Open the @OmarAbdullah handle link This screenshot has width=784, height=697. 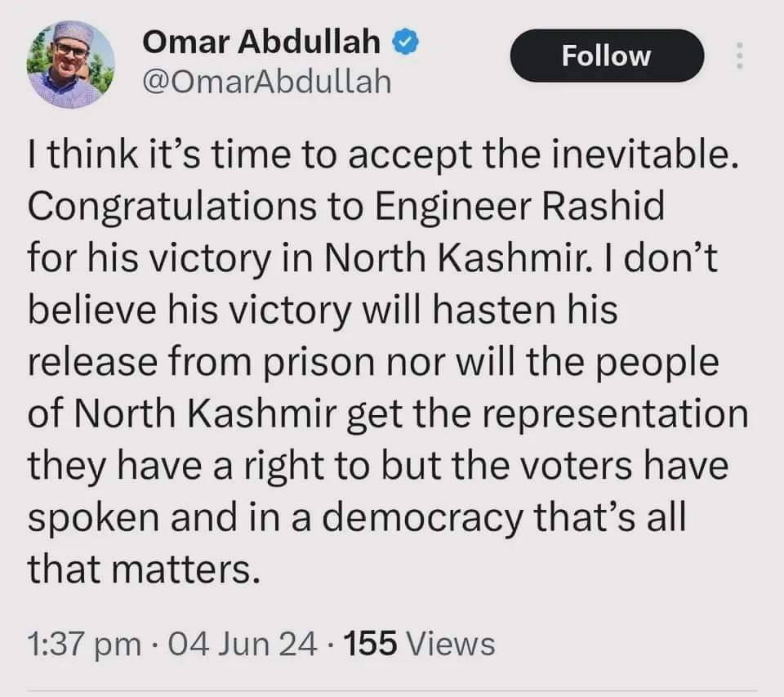pyautogui.click(x=267, y=82)
